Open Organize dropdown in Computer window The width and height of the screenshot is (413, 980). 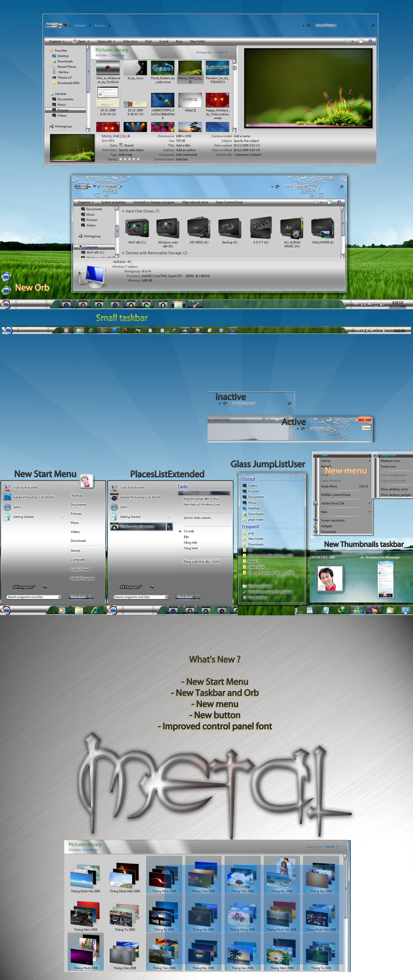[x=86, y=202]
